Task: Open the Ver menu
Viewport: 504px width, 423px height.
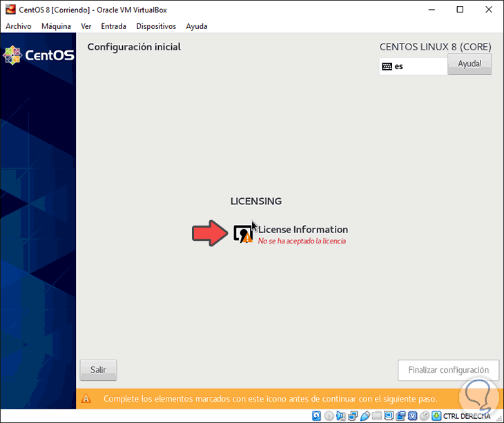Action: (x=86, y=26)
